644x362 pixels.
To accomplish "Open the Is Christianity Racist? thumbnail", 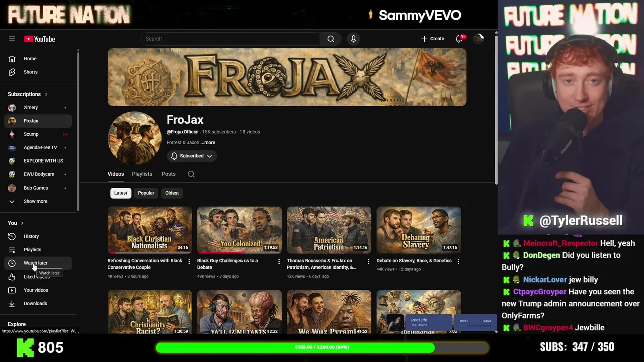I will point(149,312).
